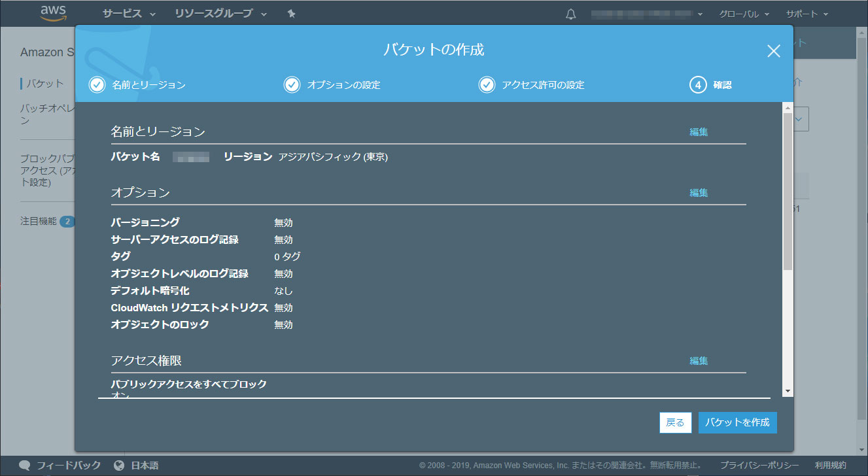Viewport: 868px width, 476px height.
Task: Select the オプションの設定 wizard step label
Action: click(x=343, y=85)
